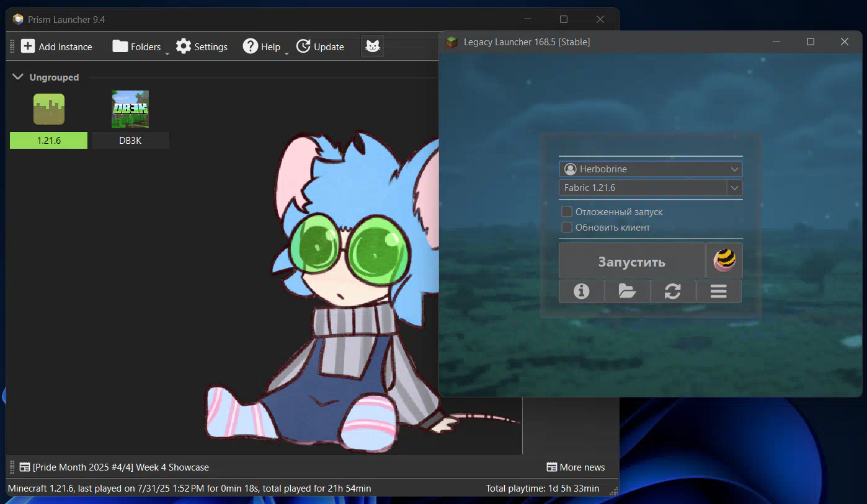Close the Legacy Launcher window
Image resolution: width=867 pixels, height=504 pixels.
pos(845,42)
